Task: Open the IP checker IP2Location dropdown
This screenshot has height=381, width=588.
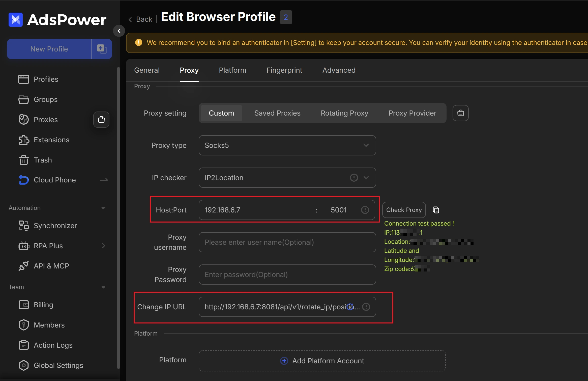Action: coord(287,178)
